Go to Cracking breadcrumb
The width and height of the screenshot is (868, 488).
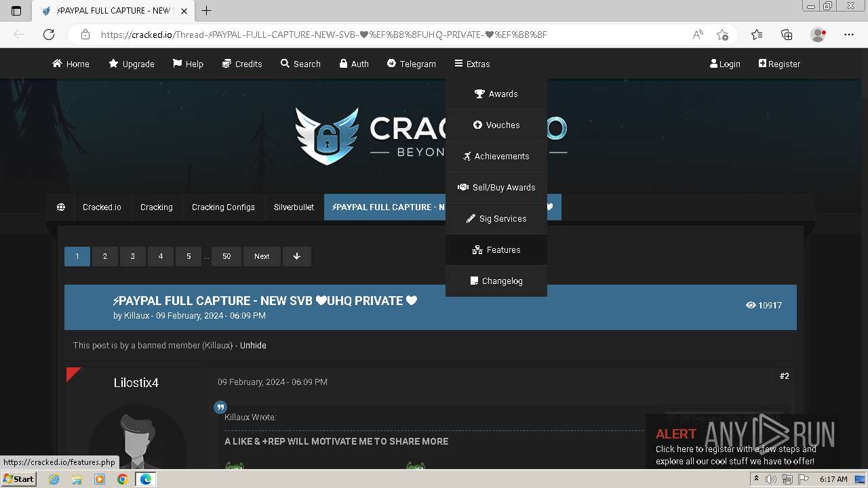click(x=157, y=207)
